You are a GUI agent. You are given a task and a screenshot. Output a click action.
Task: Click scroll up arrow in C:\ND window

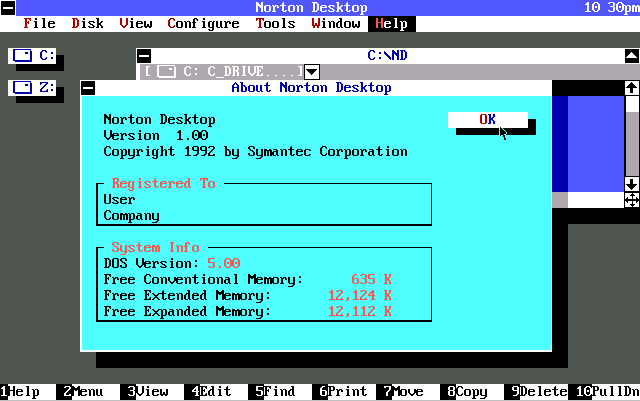click(x=632, y=88)
